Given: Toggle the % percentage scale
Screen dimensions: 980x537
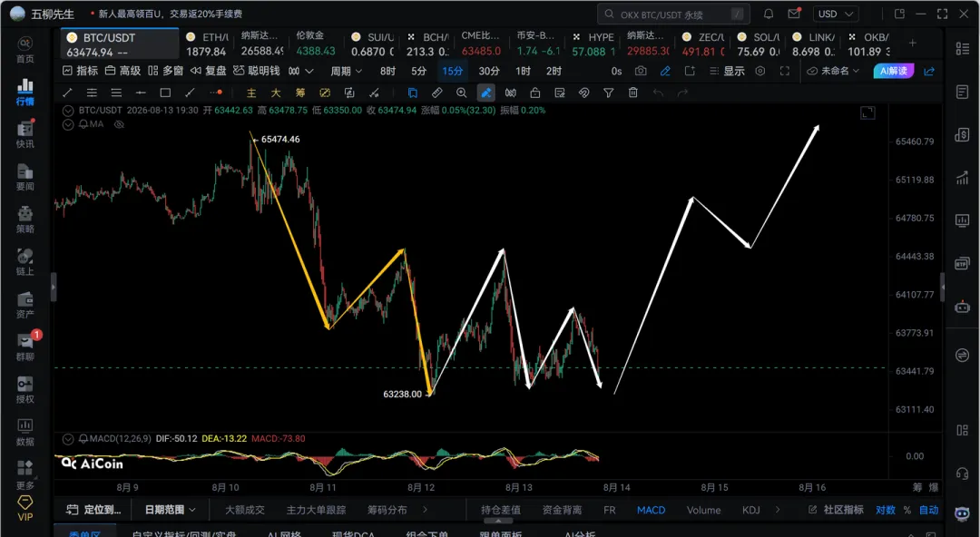Looking at the screenshot, I should click(x=906, y=510).
